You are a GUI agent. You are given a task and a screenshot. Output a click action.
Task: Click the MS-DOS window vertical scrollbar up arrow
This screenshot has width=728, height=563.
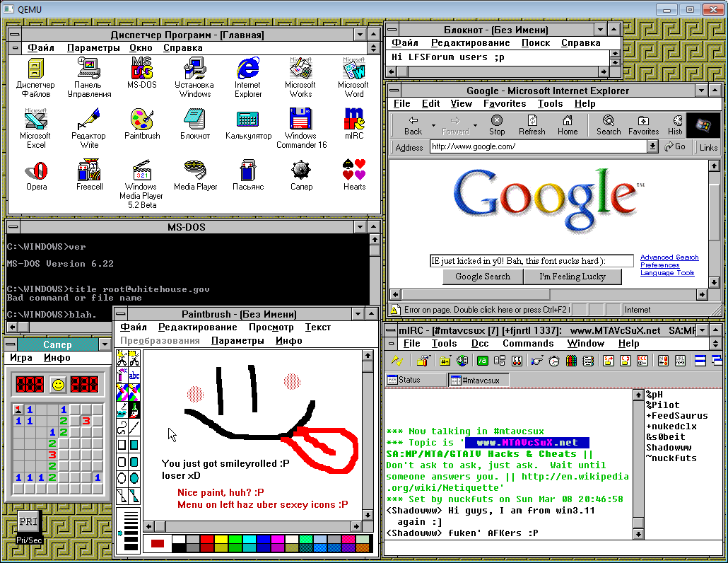(x=375, y=239)
